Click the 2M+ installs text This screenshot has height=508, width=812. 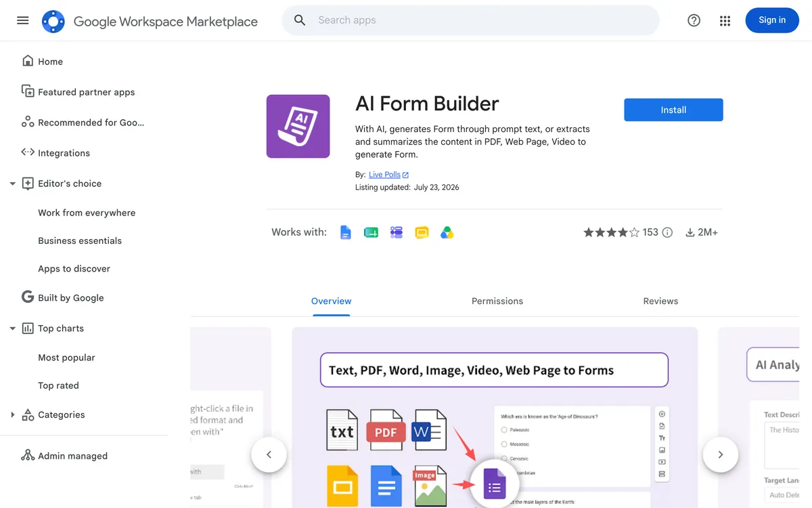pyautogui.click(x=708, y=232)
